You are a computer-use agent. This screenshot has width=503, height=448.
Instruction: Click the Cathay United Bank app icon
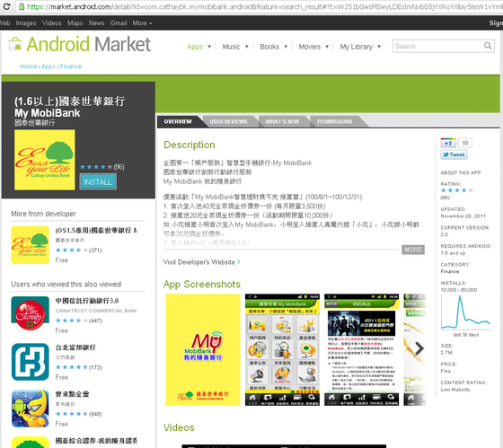click(x=45, y=160)
